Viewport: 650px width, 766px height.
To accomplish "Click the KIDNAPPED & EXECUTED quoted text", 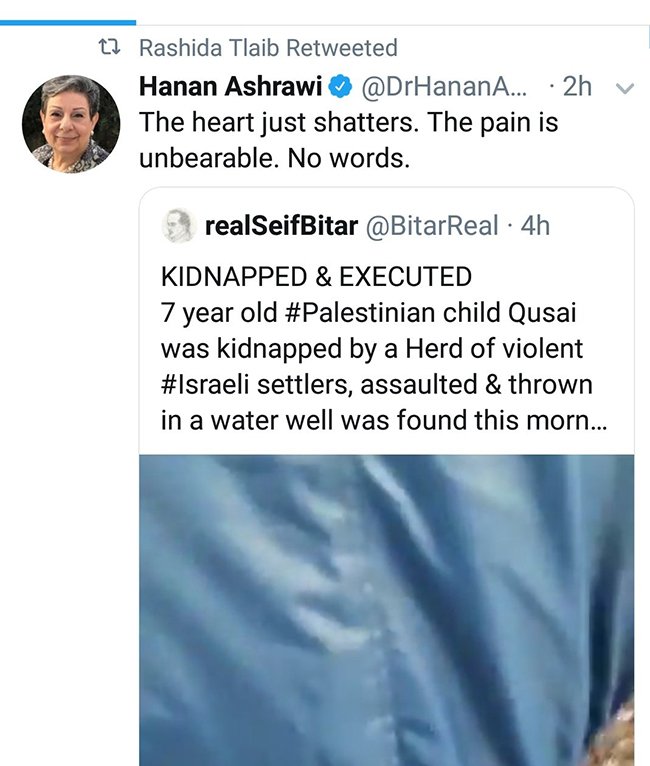I will (316, 277).
